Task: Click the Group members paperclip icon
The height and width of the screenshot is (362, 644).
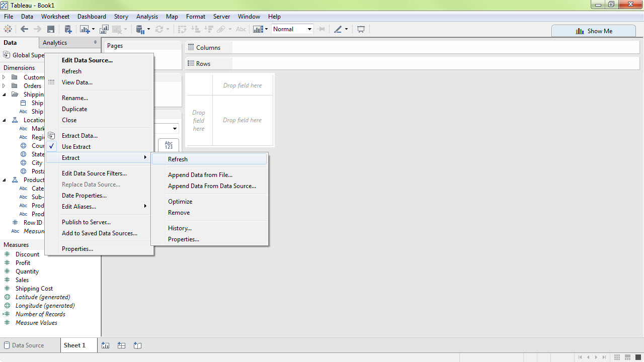Action: click(221, 29)
